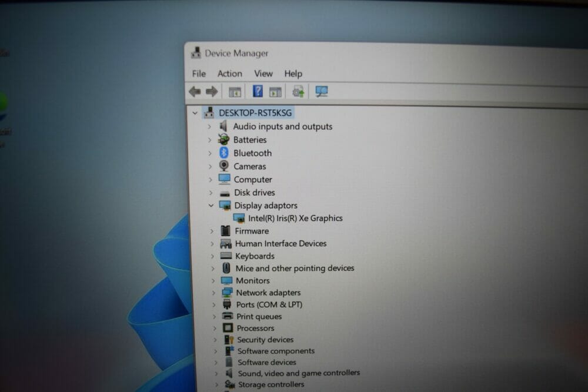Click the Intel Iris Xe Graphics device icon
The width and height of the screenshot is (588, 392).
[x=239, y=218]
